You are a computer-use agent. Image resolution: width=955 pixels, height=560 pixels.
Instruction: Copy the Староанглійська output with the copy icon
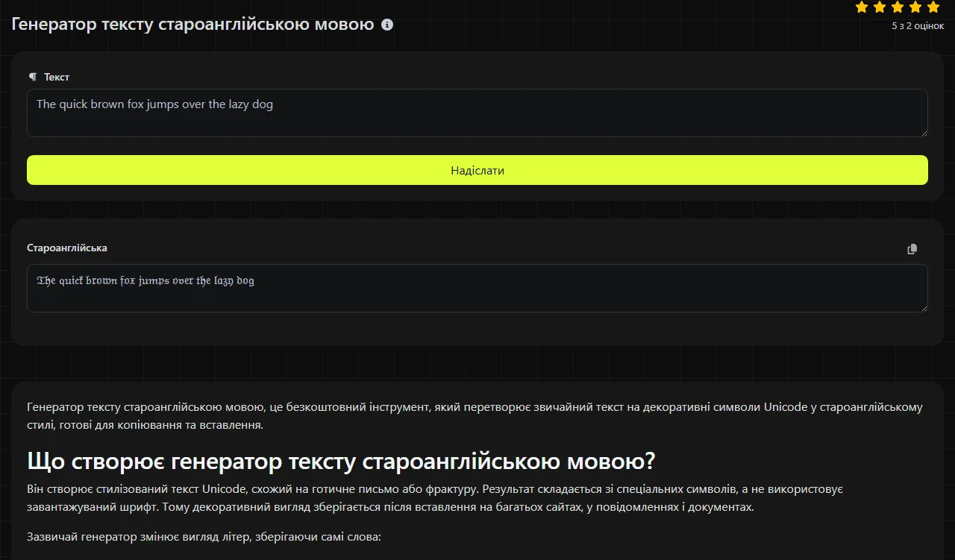point(912,249)
